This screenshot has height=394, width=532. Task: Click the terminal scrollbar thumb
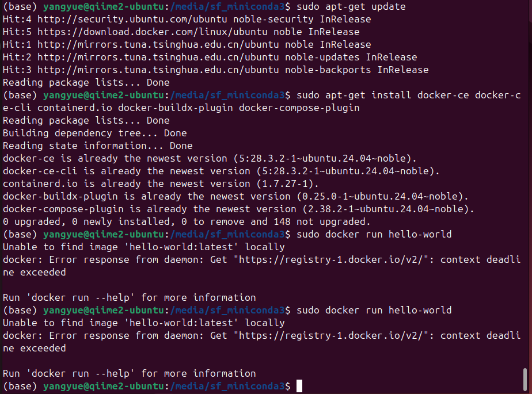coord(525,380)
